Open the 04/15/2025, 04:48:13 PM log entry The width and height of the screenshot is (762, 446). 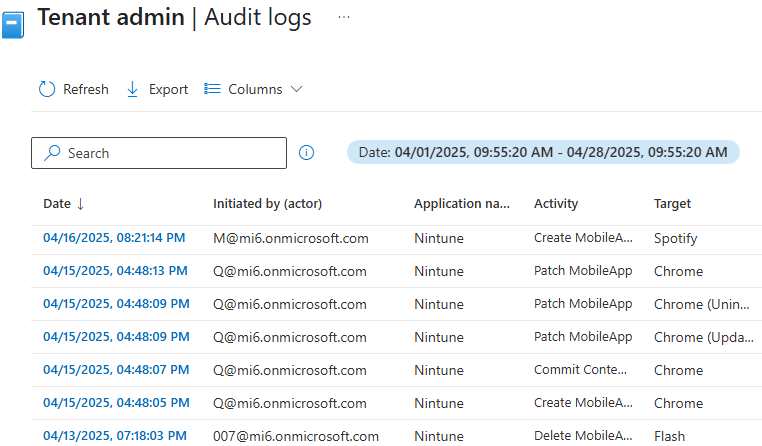(x=114, y=271)
